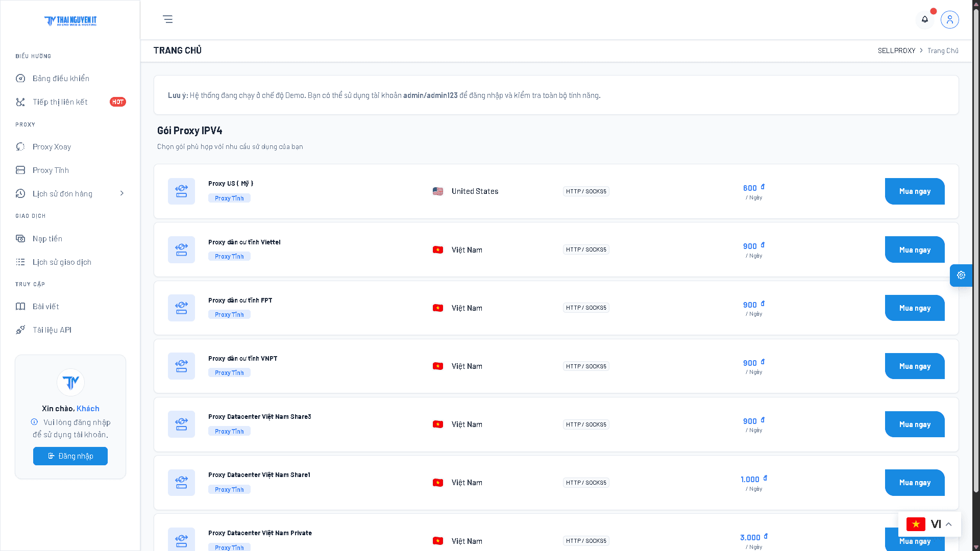Open the user profile icon
980x551 pixels.
(950, 19)
